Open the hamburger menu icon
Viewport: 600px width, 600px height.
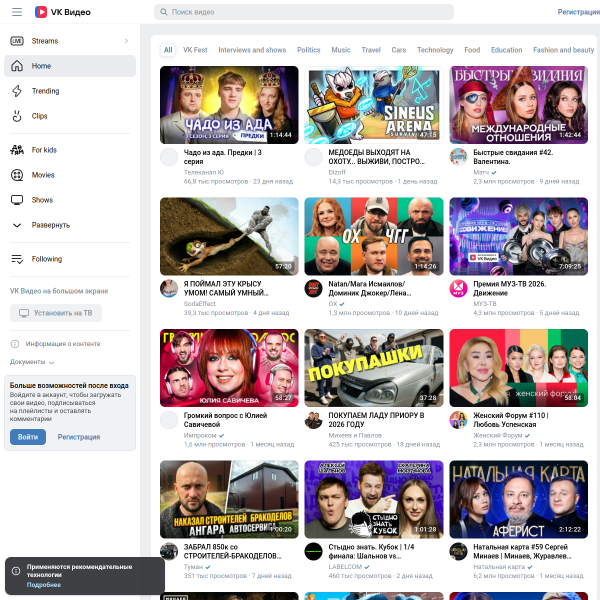pos(17,12)
